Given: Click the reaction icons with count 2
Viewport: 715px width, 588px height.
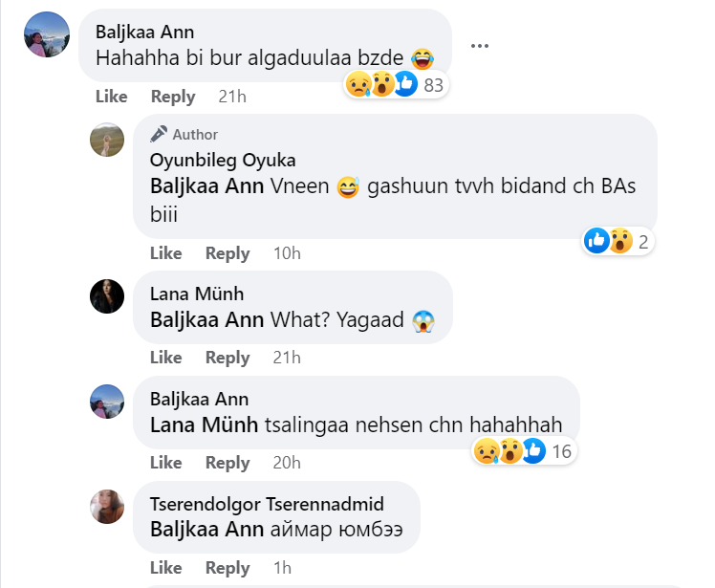Looking at the screenshot, I should (x=617, y=242).
